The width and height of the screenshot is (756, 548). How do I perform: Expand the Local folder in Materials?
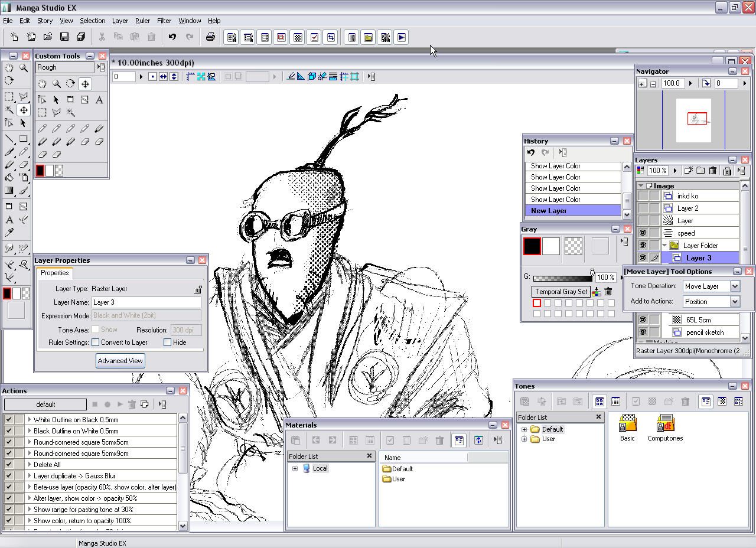click(x=295, y=469)
